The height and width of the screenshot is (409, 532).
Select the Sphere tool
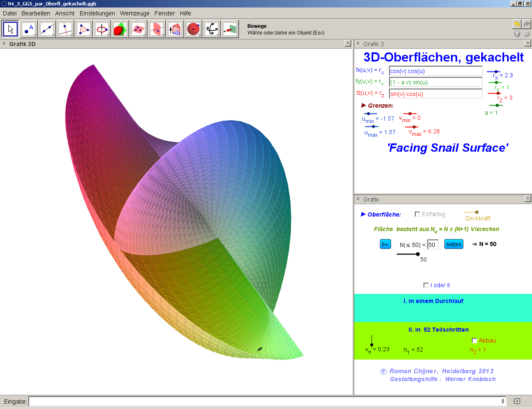[193, 29]
